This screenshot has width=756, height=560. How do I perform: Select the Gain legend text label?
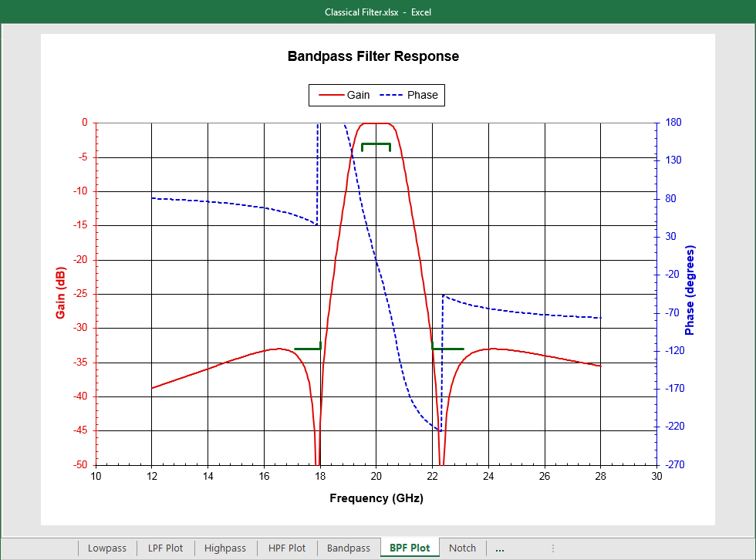(358, 95)
